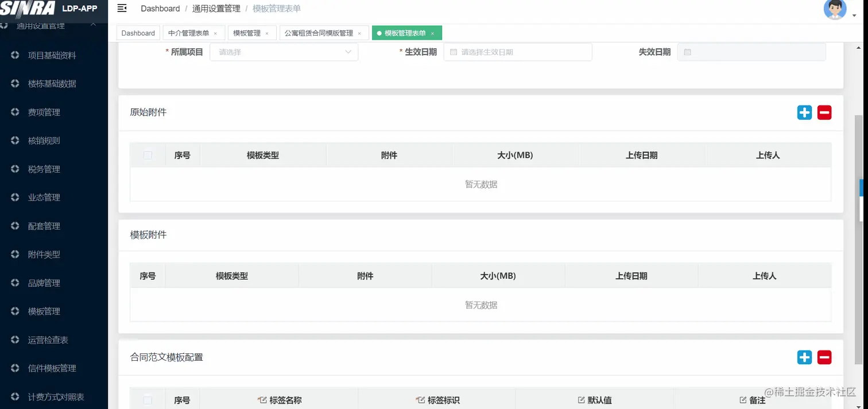Click the red minus icon in 合同范文模板配置
This screenshot has height=409, width=868.
(824, 357)
